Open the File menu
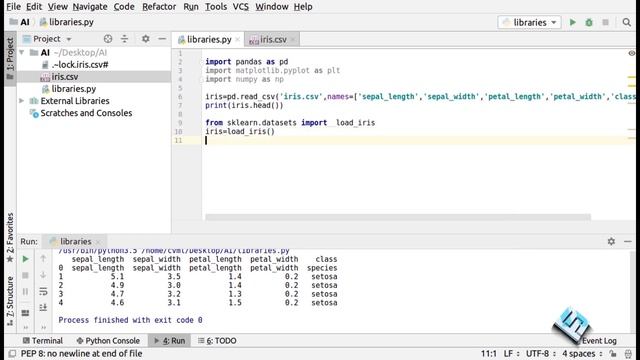 (13, 7)
